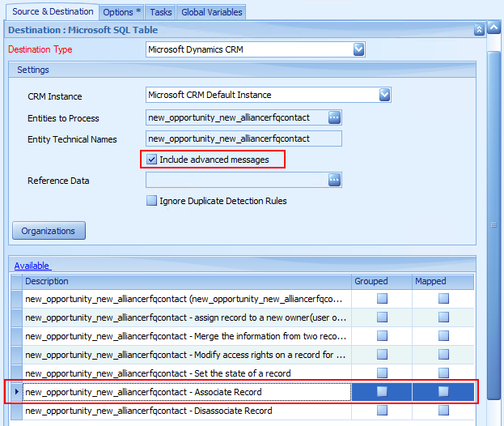Check Mapped for Associate Record row
The image size is (504, 426).
(x=443, y=391)
